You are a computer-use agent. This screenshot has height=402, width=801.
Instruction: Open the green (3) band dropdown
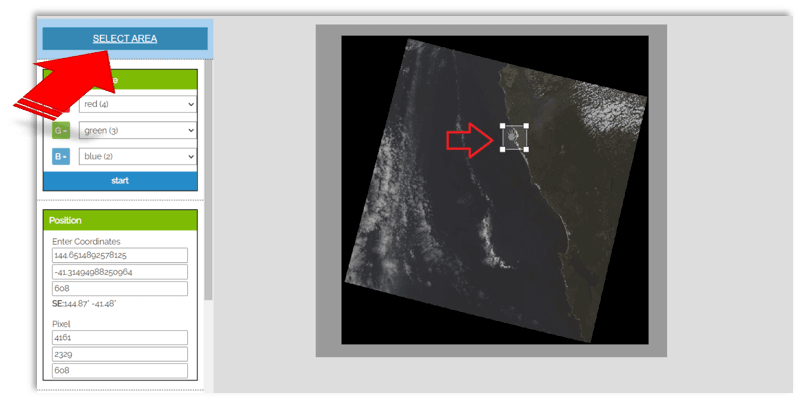(x=137, y=130)
